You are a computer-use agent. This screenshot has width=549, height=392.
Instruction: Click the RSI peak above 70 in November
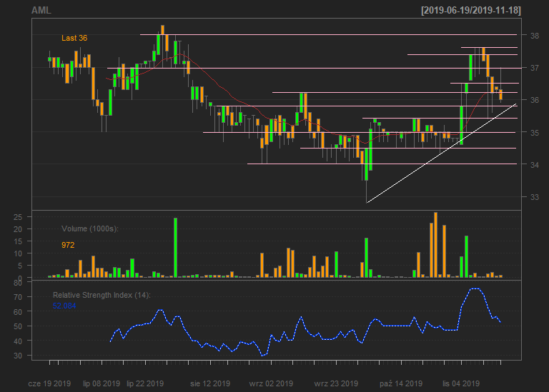coord(475,289)
